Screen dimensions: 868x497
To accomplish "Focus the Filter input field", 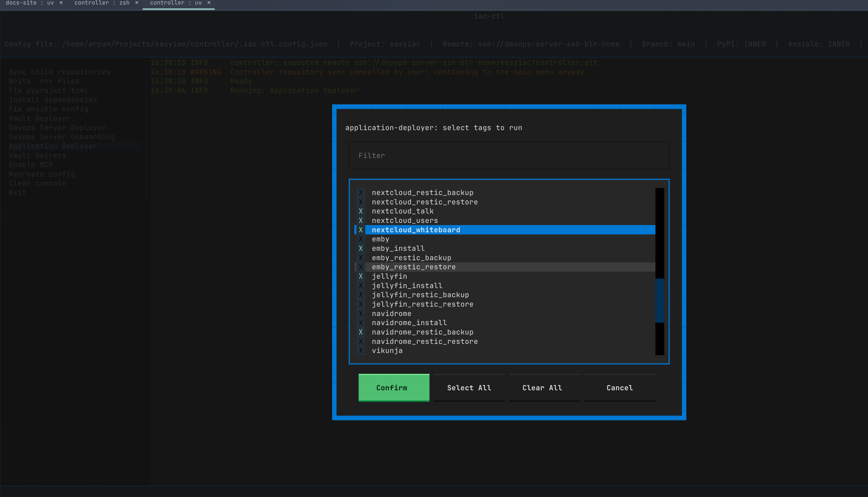I will 509,156.
